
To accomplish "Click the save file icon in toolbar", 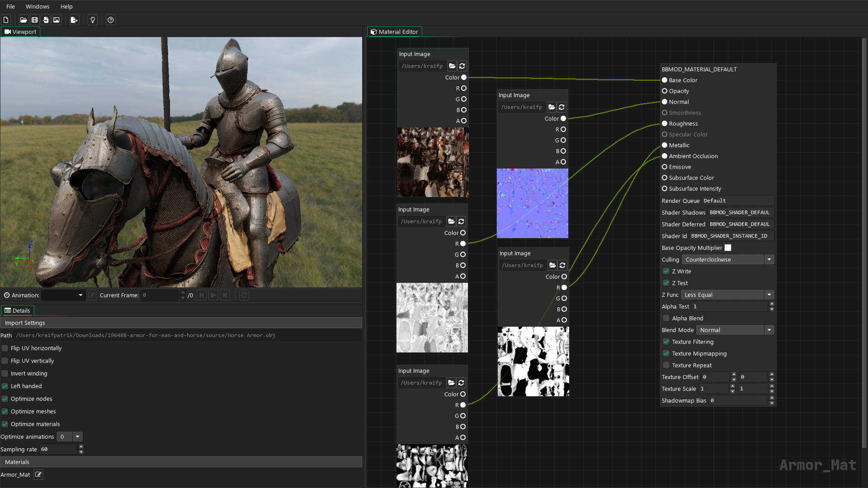I will pos(34,20).
